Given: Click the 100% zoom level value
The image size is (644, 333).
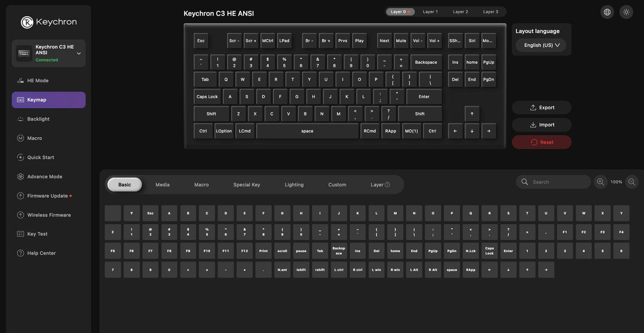Looking at the screenshot, I should coord(616,182).
